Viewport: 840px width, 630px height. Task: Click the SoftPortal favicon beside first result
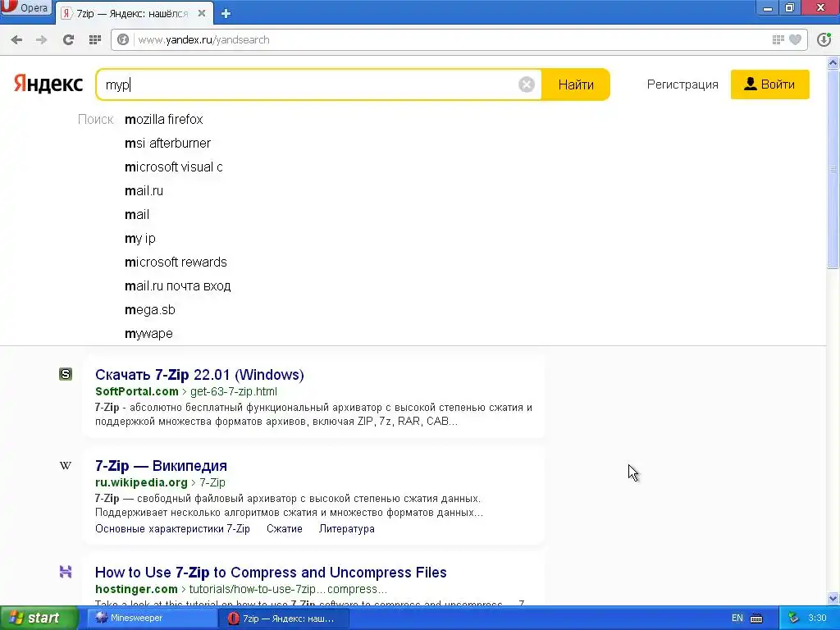(66, 374)
